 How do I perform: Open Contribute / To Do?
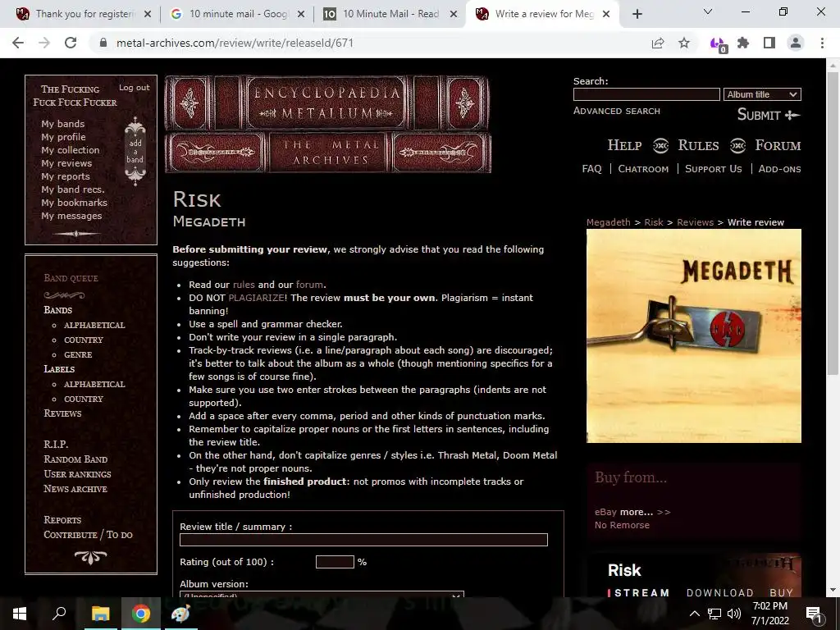88,535
